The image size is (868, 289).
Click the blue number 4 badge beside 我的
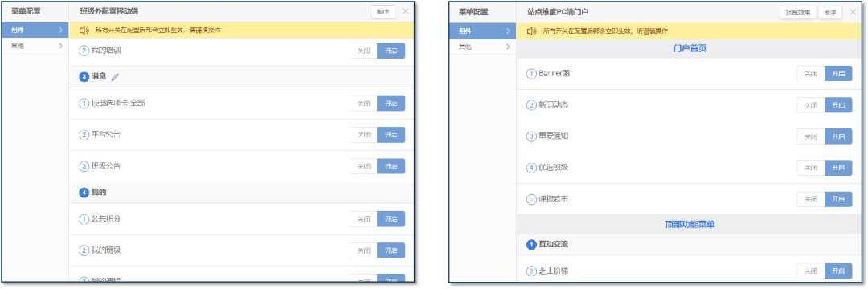(84, 193)
